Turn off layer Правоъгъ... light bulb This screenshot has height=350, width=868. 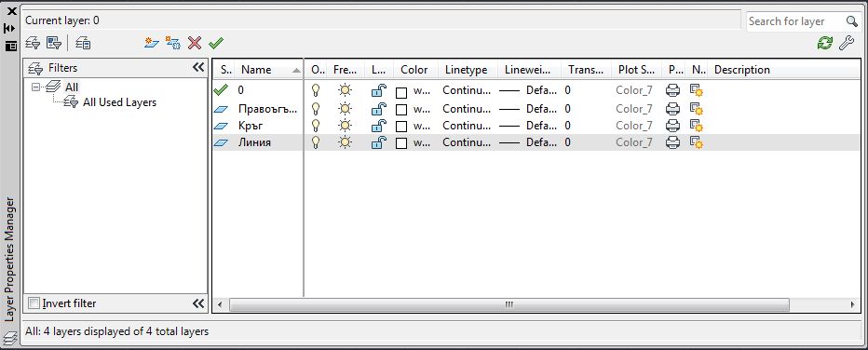316,108
